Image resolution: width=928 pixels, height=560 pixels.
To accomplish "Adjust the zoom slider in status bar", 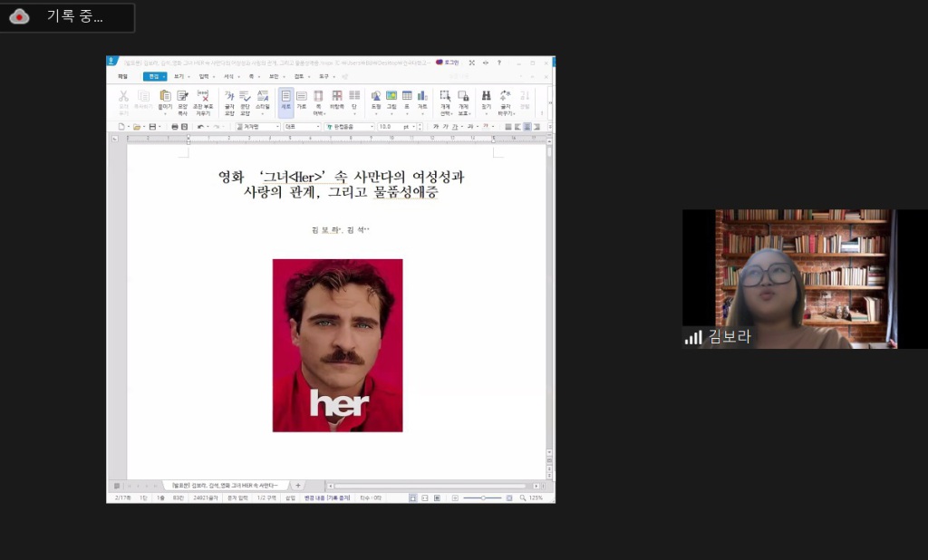I will [485, 497].
